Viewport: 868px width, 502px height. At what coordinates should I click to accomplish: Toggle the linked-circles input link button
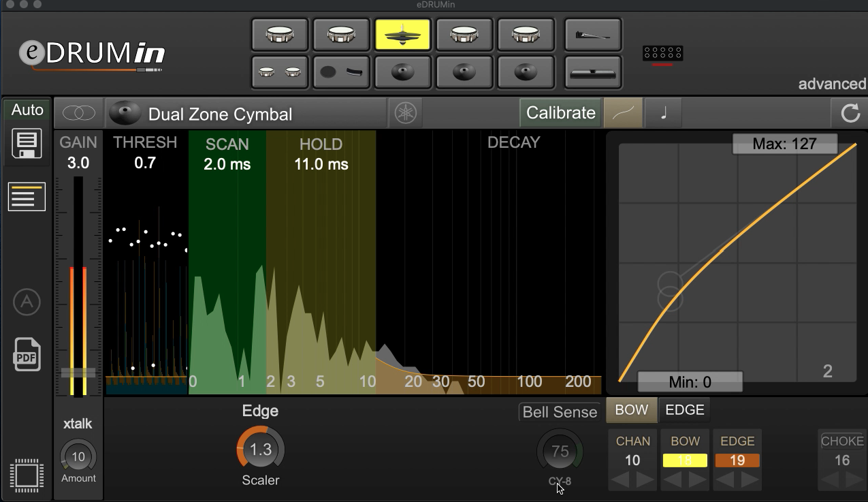coord(79,113)
